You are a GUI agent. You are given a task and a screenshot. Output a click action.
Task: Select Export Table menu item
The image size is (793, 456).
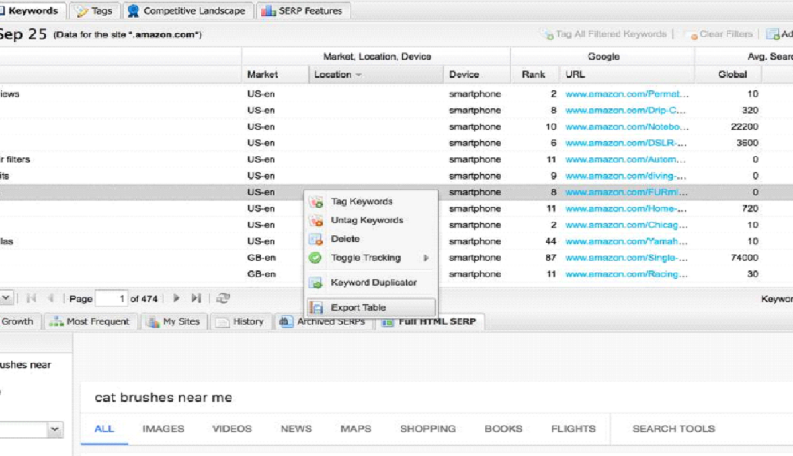tap(371, 307)
